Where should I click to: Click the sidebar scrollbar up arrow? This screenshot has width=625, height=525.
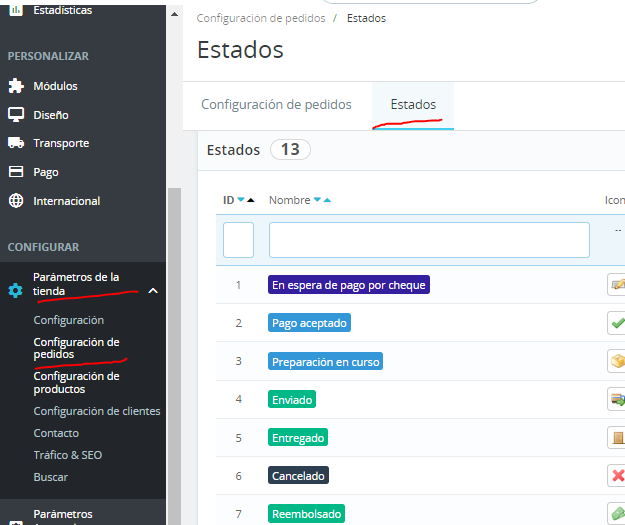click(174, 14)
